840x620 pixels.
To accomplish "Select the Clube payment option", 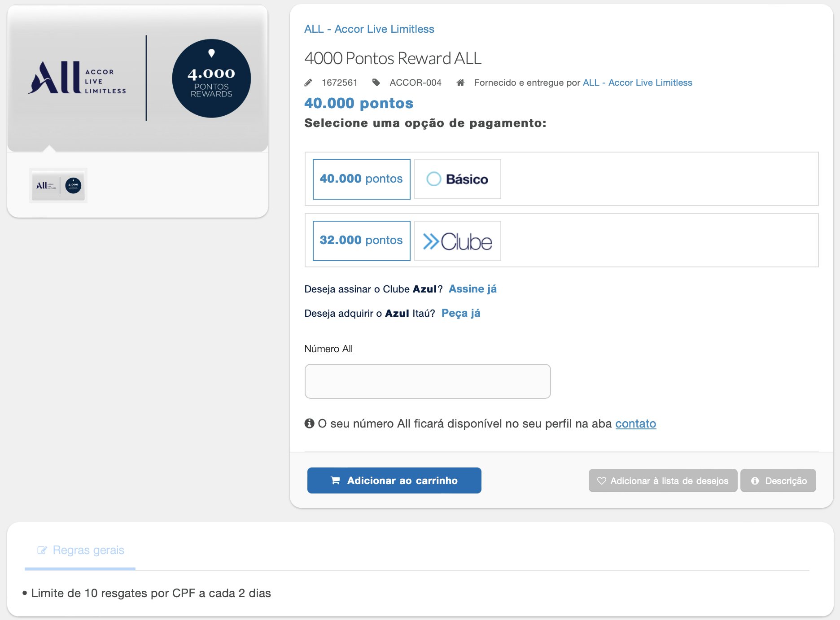I will [x=457, y=241].
